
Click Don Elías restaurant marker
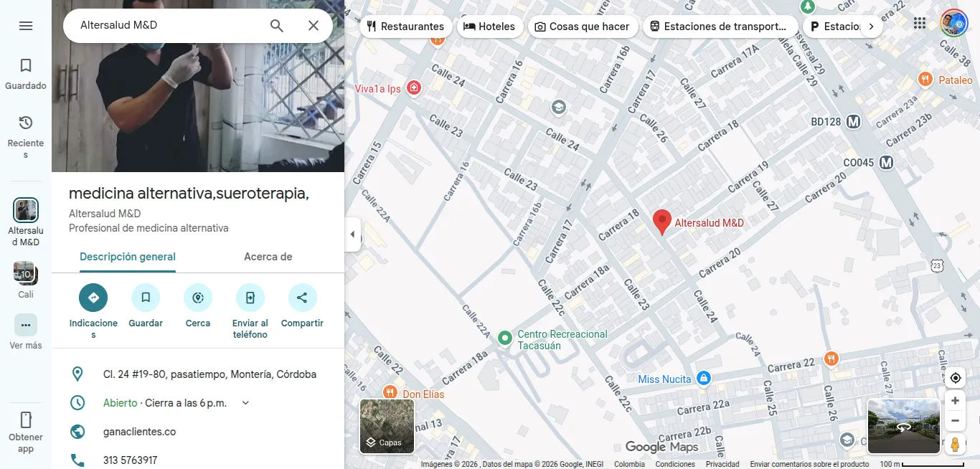tap(390, 392)
